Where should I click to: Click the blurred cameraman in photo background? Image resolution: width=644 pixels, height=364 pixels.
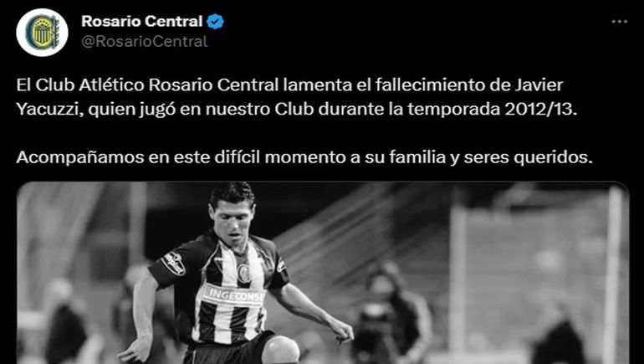391,312
